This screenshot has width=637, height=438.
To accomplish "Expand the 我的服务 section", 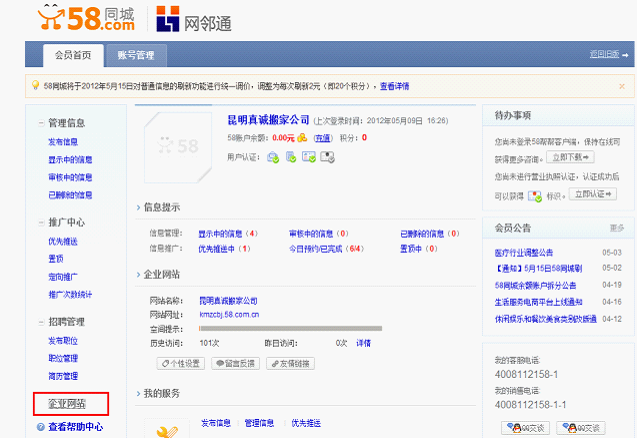I will coord(138,394).
